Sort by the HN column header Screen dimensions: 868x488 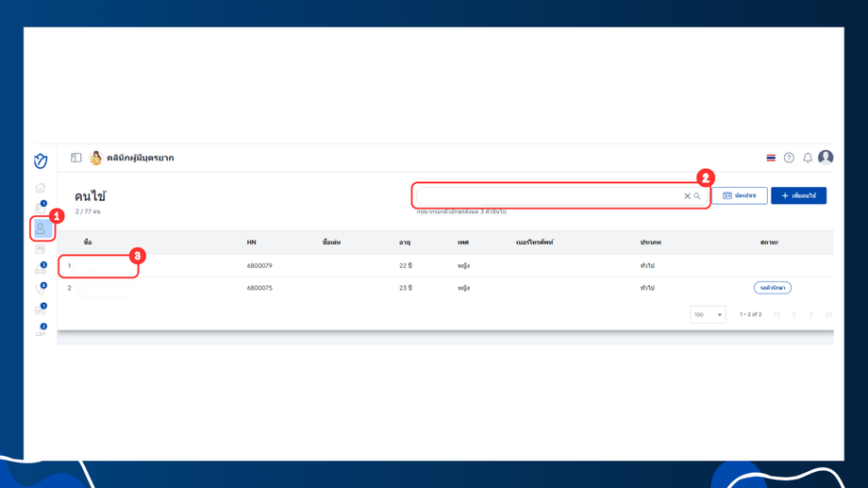click(x=251, y=243)
